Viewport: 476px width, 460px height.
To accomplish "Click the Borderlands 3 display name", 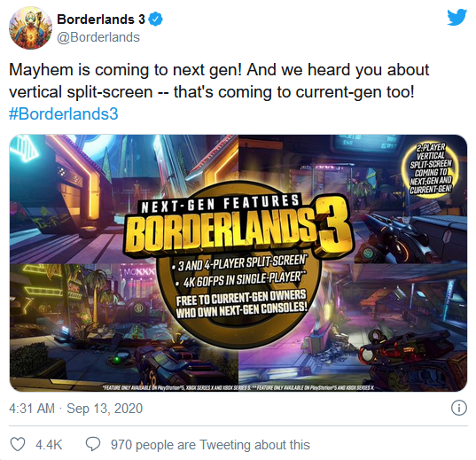I will pos(101,19).
